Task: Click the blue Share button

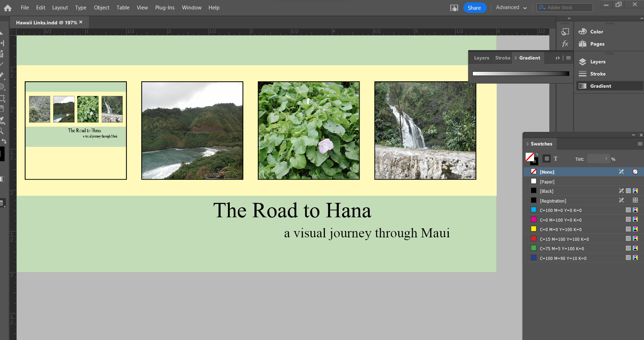Action: click(x=474, y=8)
